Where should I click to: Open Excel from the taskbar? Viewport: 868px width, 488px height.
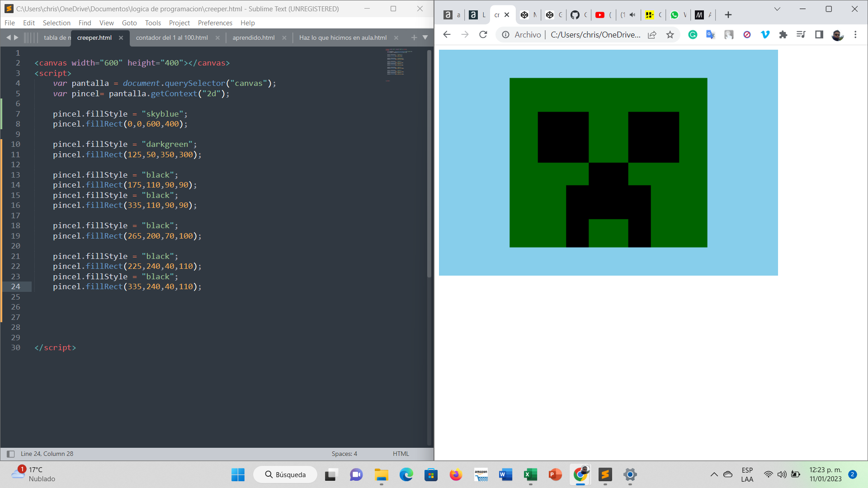[x=530, y=475]
